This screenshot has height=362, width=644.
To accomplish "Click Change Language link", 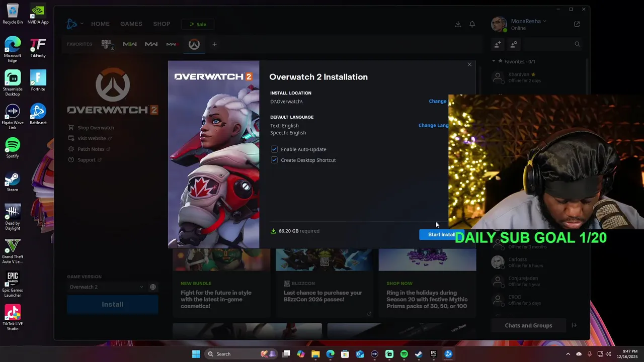I will (x=433, y=126).
